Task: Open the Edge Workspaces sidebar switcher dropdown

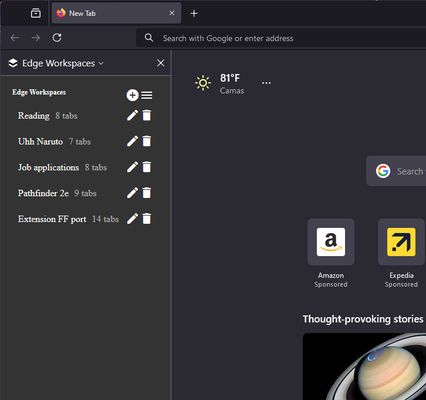Action: 56,63
